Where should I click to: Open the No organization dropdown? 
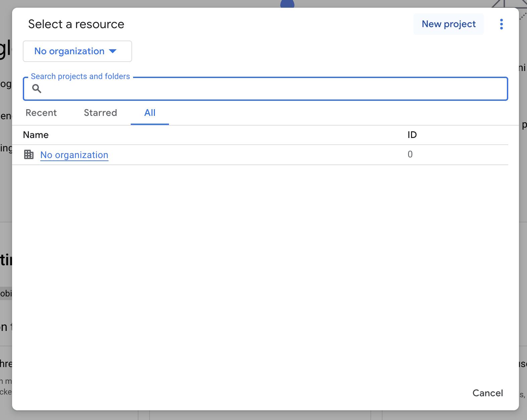click(77, 51)
